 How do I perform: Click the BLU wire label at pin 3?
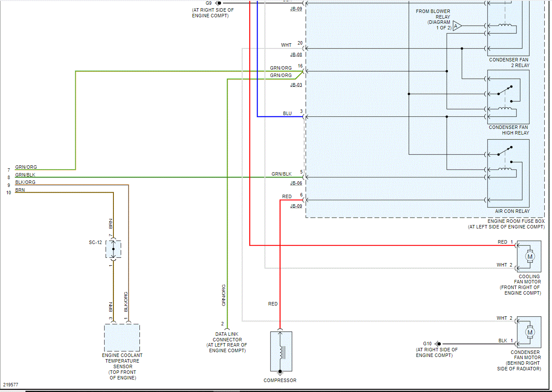click(x=287, y=113)
